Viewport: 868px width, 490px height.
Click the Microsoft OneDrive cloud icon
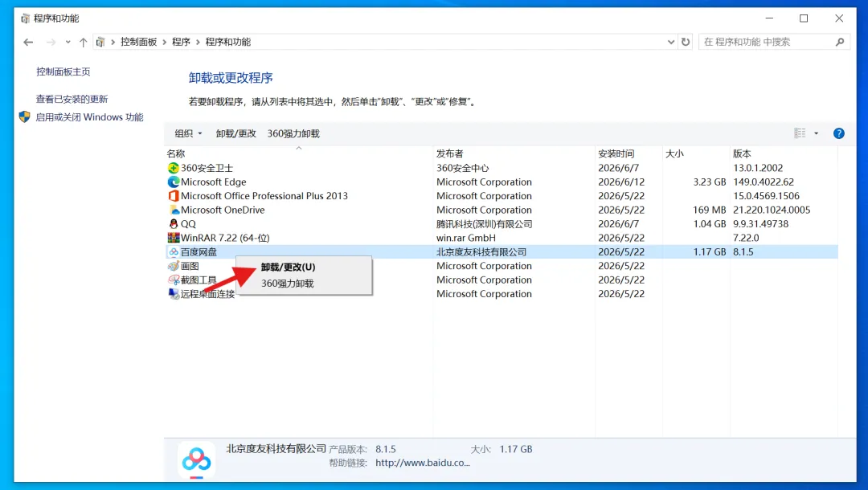click(x=174, y=210)
